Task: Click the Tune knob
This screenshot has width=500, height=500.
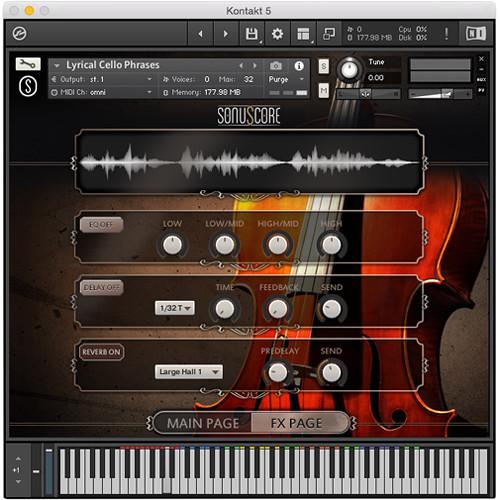Action: [x=349, y=70]
